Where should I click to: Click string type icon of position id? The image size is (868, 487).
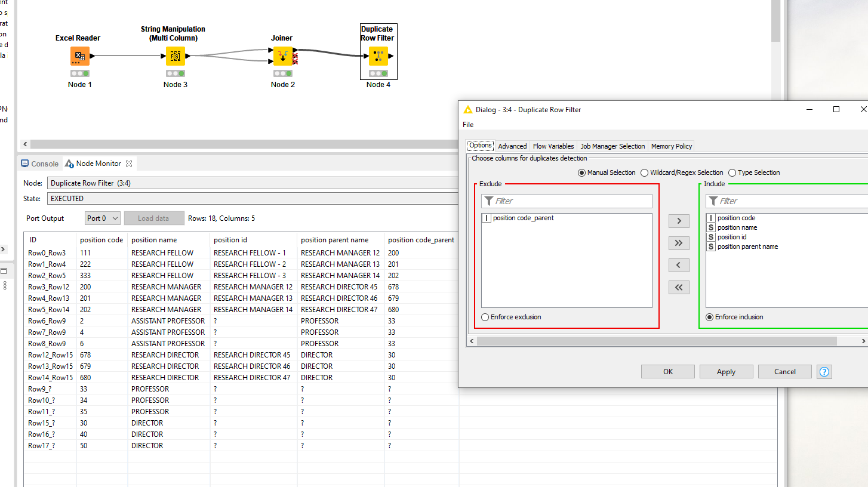711,237
